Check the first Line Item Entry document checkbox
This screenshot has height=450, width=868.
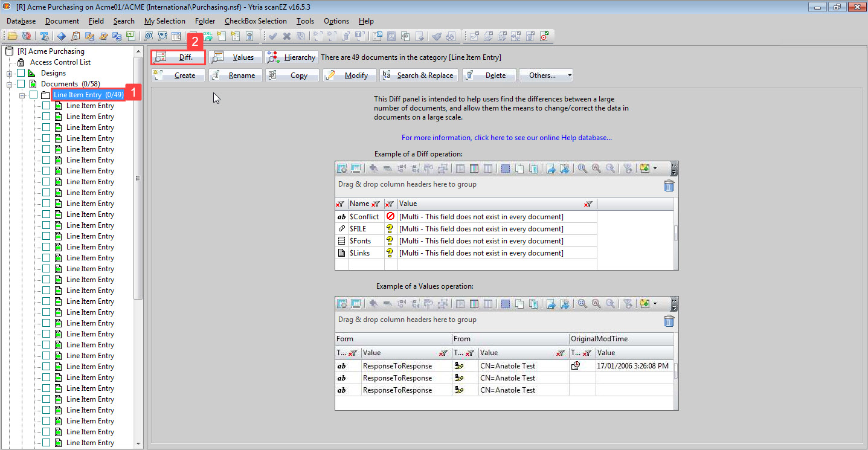pos(47,105)
